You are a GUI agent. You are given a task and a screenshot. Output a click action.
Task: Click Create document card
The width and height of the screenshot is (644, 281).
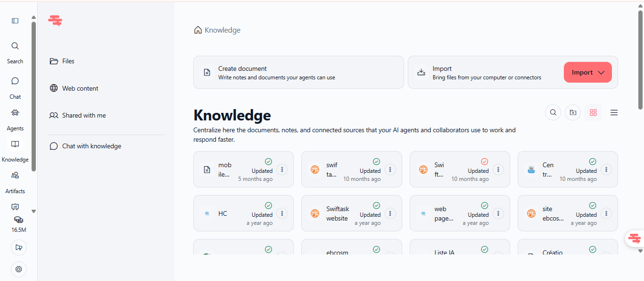point(298,72)
